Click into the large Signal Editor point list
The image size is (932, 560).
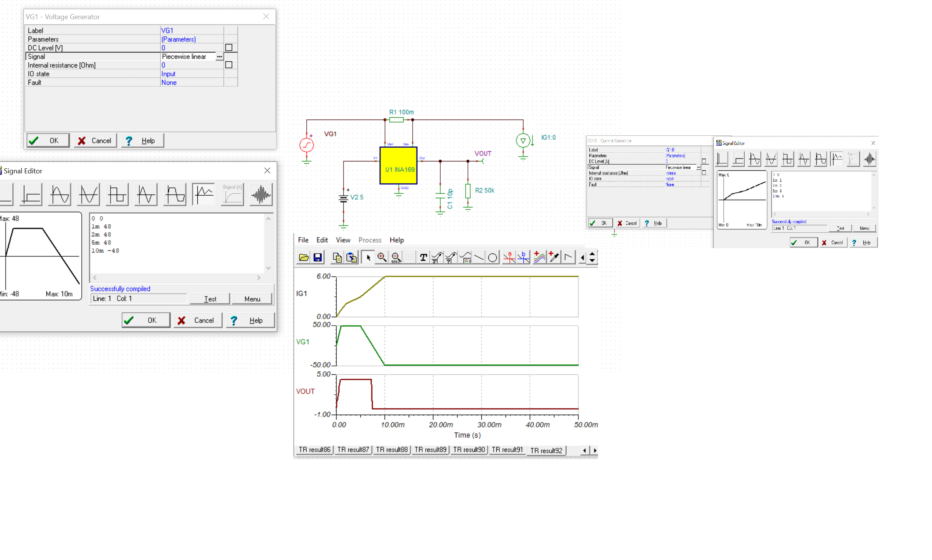coord(177,242)
